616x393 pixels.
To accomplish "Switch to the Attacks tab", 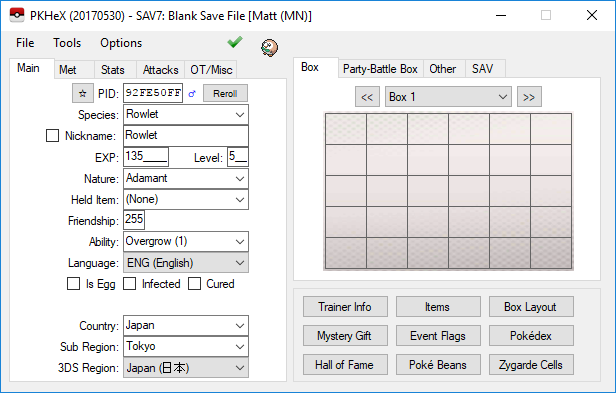I will [x=160, y=70].
